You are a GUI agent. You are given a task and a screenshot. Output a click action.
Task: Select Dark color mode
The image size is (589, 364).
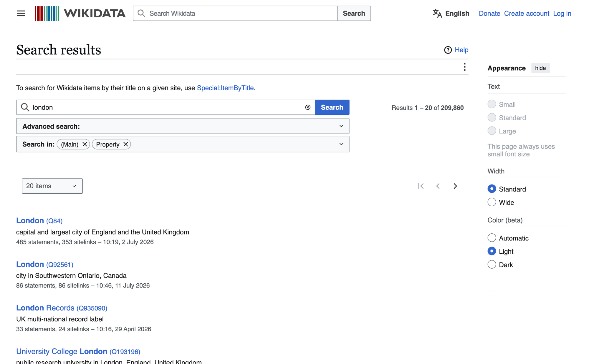[x=492, y=265]
